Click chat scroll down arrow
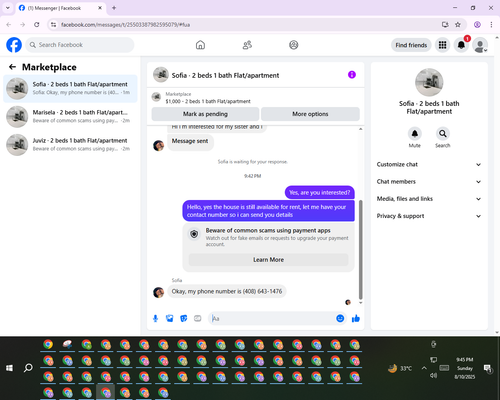This screenshot has height=400, width=500. pos(361,303)
